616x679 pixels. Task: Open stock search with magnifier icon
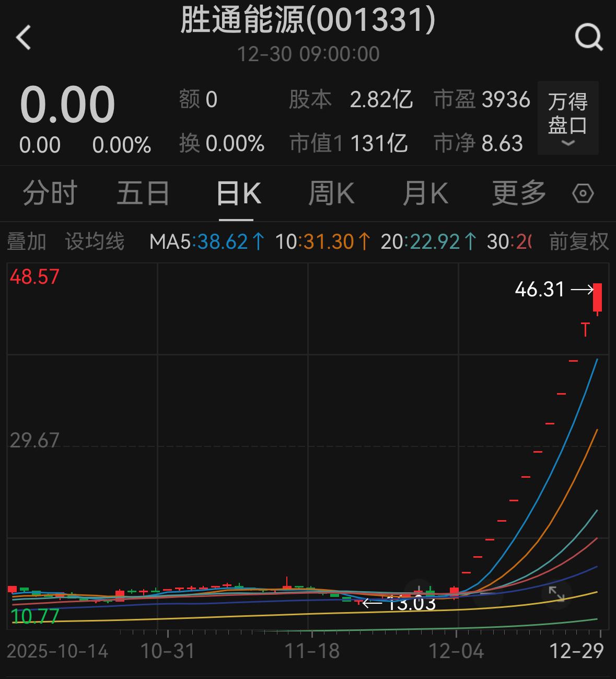pos(588,38)
